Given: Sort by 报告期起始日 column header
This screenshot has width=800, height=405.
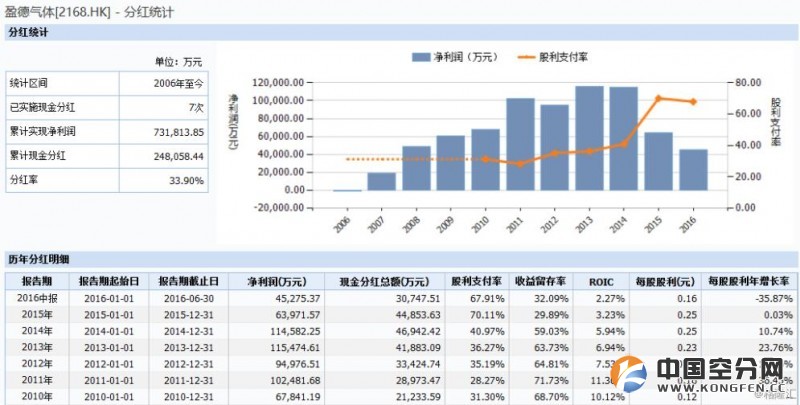Looking at the screenshot, I should coord(108,282).
